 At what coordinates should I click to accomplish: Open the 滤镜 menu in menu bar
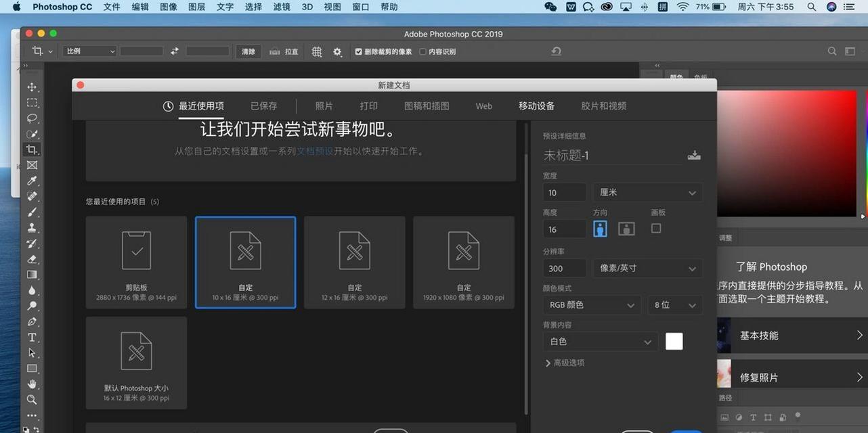point(281,7)
